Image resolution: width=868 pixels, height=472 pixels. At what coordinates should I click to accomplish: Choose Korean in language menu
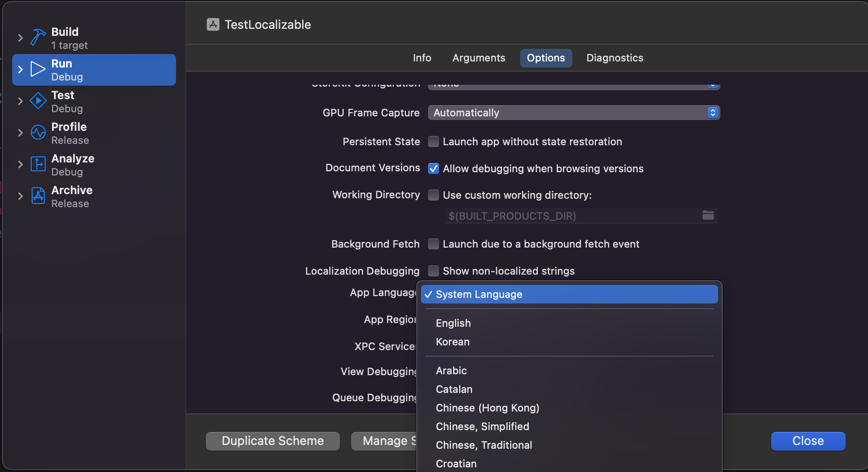569,342
